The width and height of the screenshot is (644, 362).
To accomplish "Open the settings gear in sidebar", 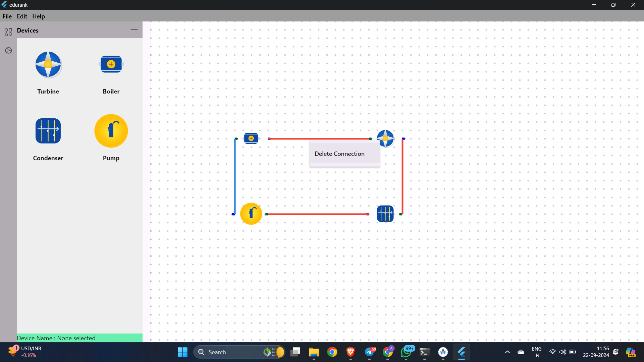I will point(8,50).
